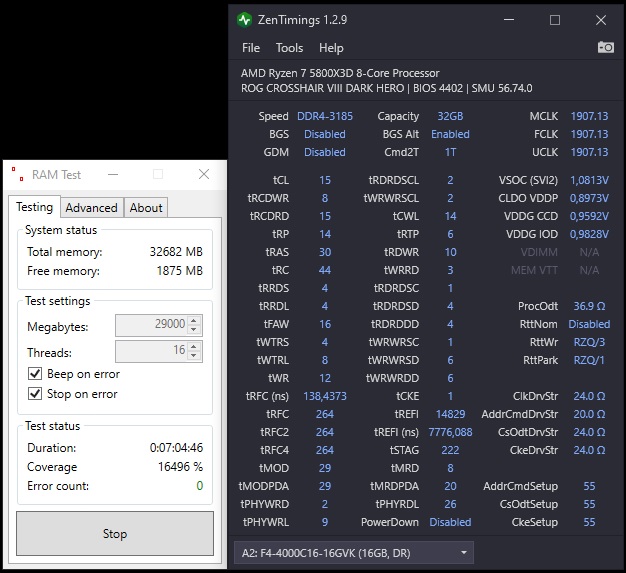This screenshot has height=573, width=626.
Task: Click the AMD Ryzen 7 5800X3D processor name
Action: point(340,73)
